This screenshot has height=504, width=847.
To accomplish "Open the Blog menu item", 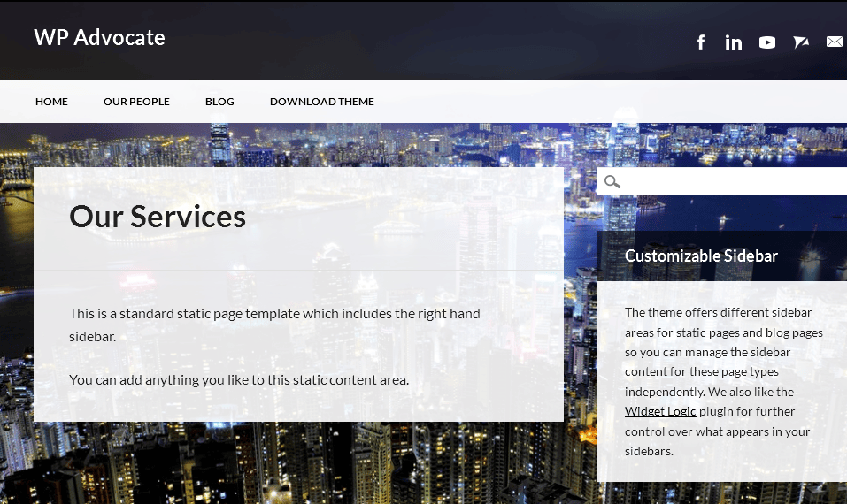I will pos(219,102).
